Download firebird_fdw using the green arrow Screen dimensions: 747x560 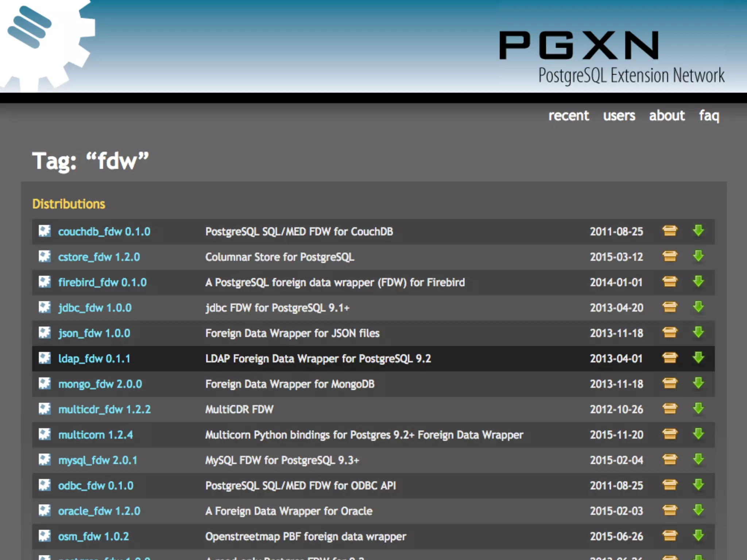coord(698,281)
